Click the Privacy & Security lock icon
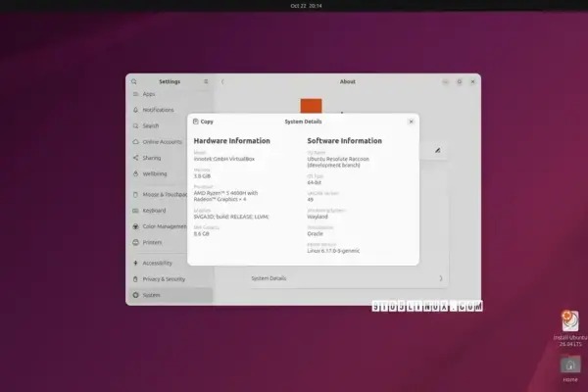 [136, 279]
